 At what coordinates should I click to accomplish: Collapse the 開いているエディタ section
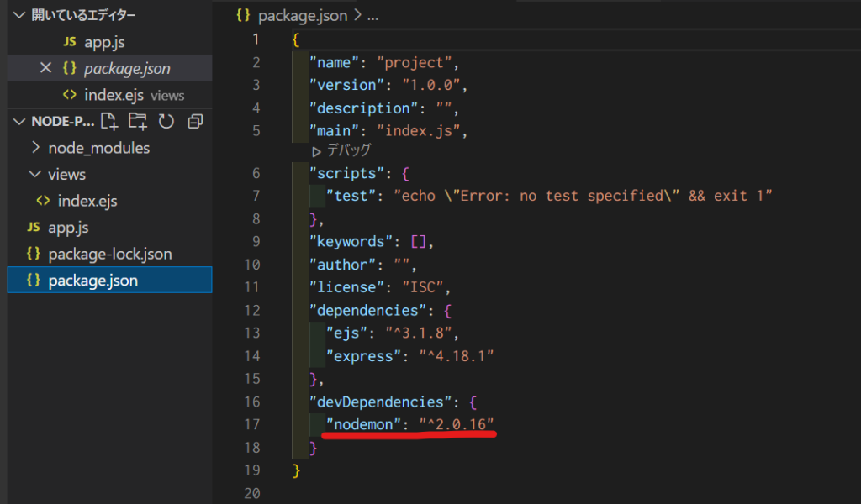pos(17,14)
